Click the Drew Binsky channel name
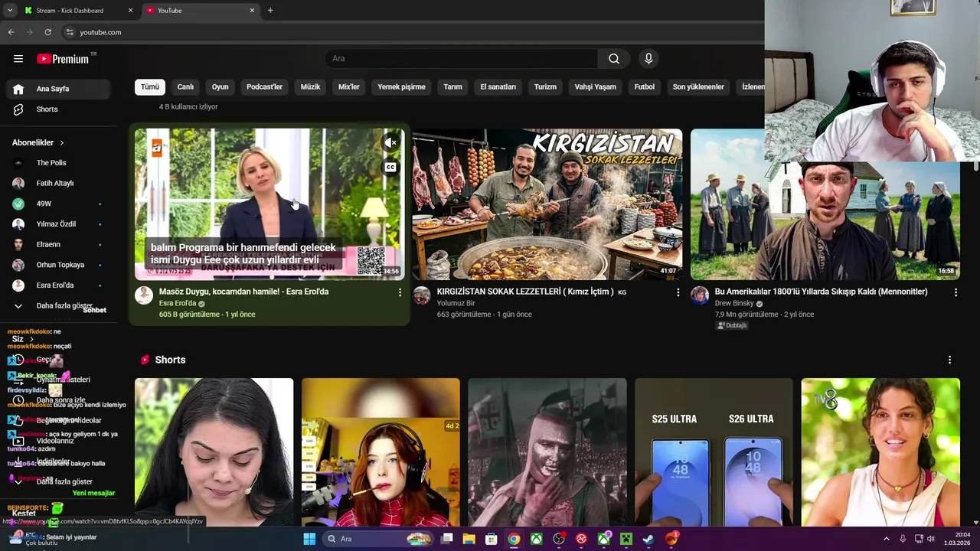 pyautogui.click(x=734, y=303)
